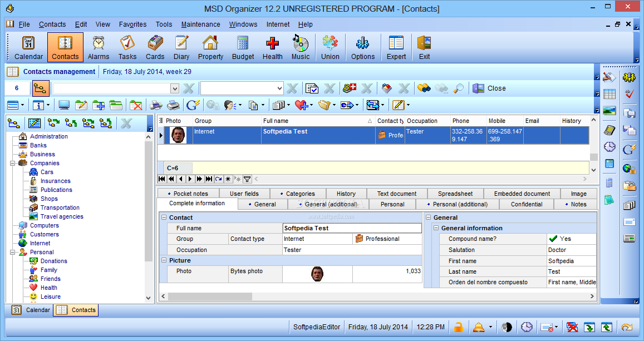Open the Union module
The image size is (644, 341).
(x=330, y=48)
